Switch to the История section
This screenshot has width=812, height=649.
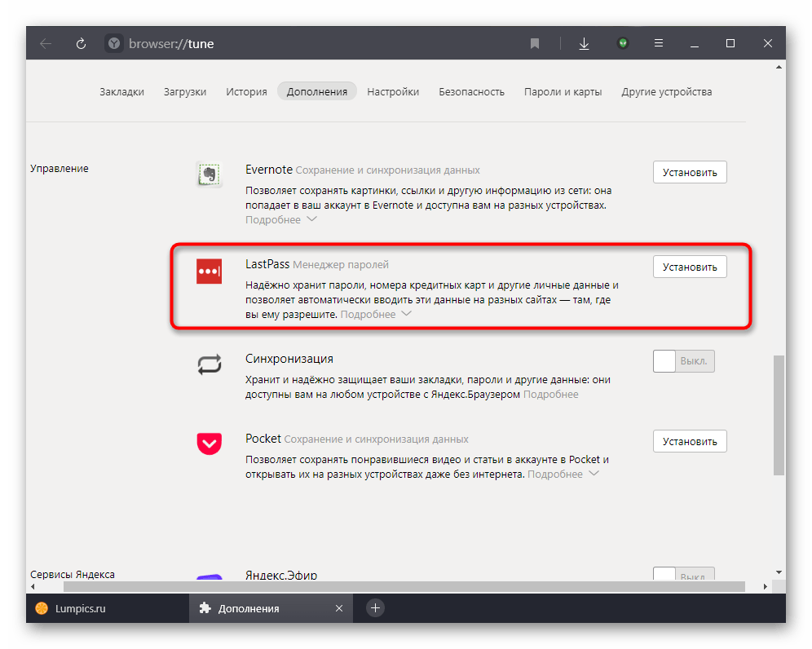(x=246, y=91)
